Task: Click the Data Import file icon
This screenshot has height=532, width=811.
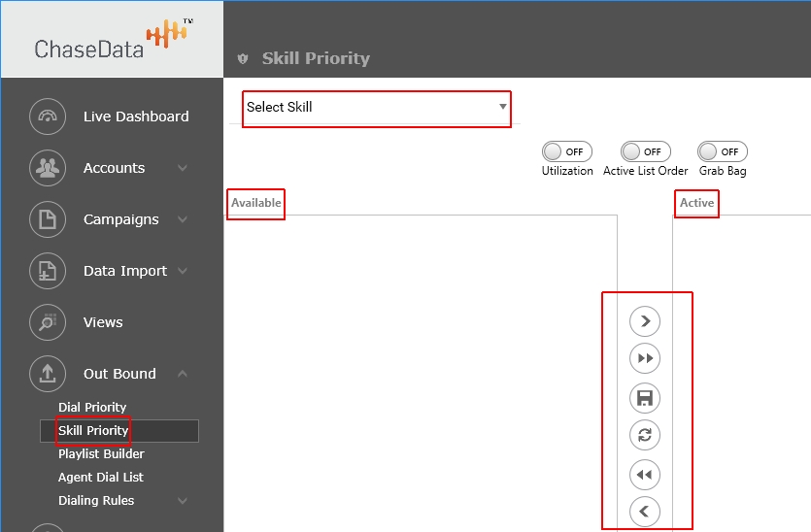Action: [x=48, y=271]
